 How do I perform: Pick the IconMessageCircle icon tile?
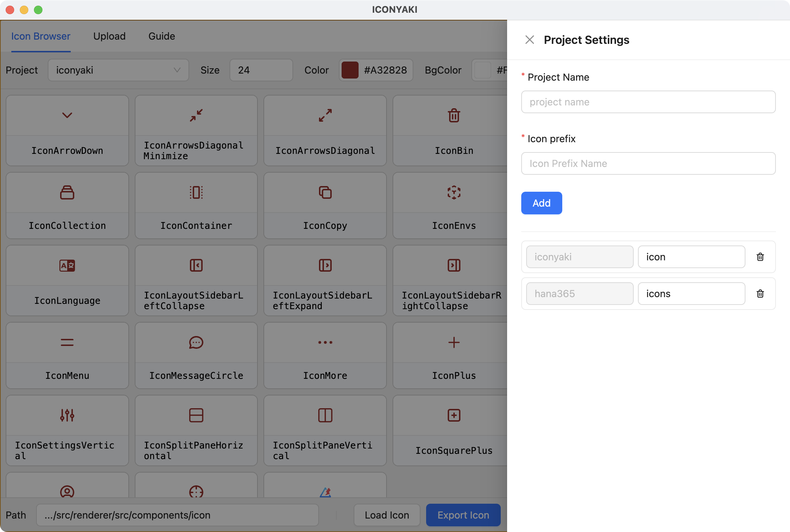(196, 355)
